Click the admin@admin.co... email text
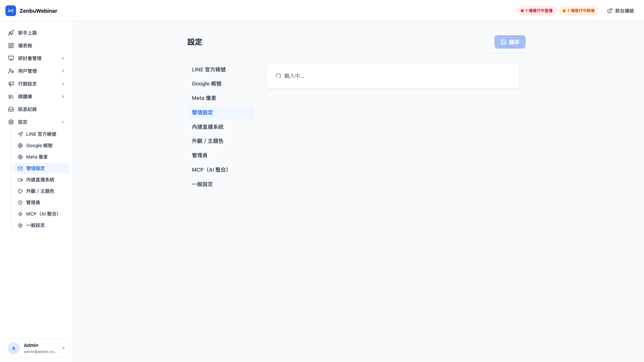The width and height of the screenshot is (644, 362). pos(40,352)
